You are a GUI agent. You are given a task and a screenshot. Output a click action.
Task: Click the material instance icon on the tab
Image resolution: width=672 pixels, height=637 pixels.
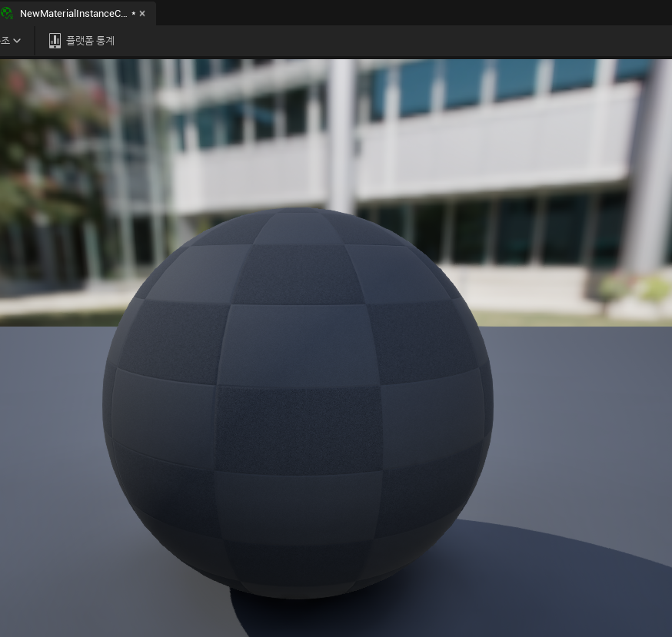point(7,14)
